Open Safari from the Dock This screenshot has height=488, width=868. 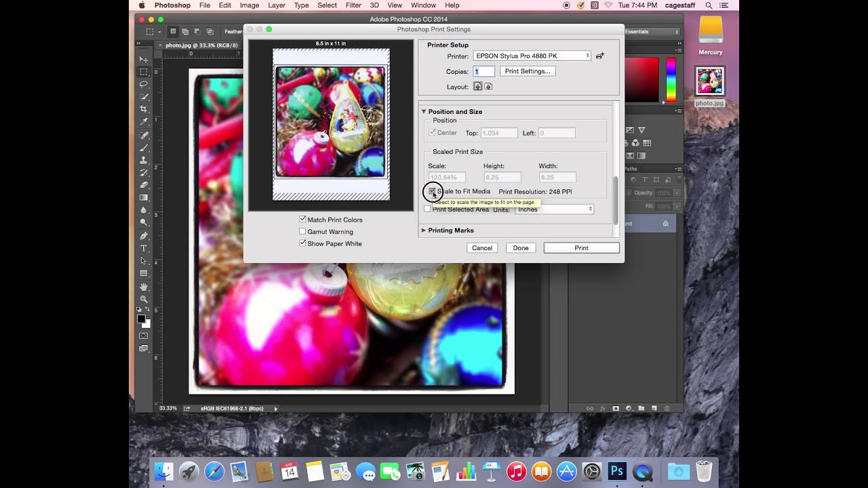214,471
